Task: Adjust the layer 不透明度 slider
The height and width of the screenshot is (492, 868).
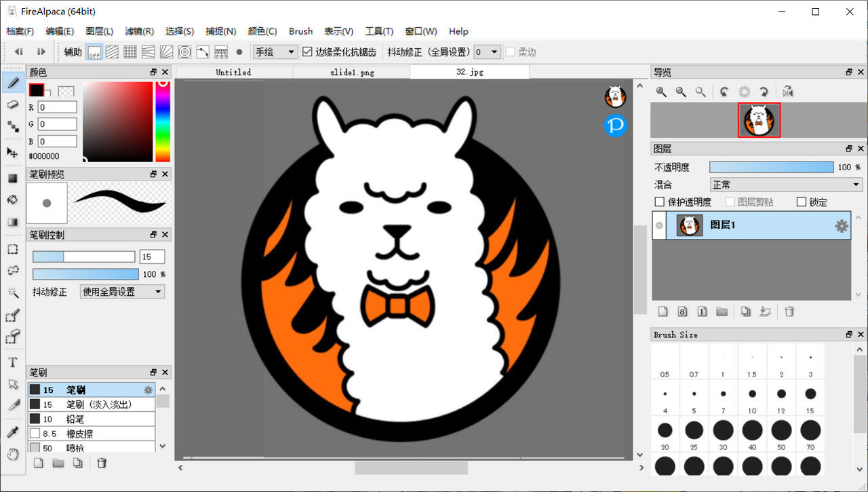Action: pos(771,167)
